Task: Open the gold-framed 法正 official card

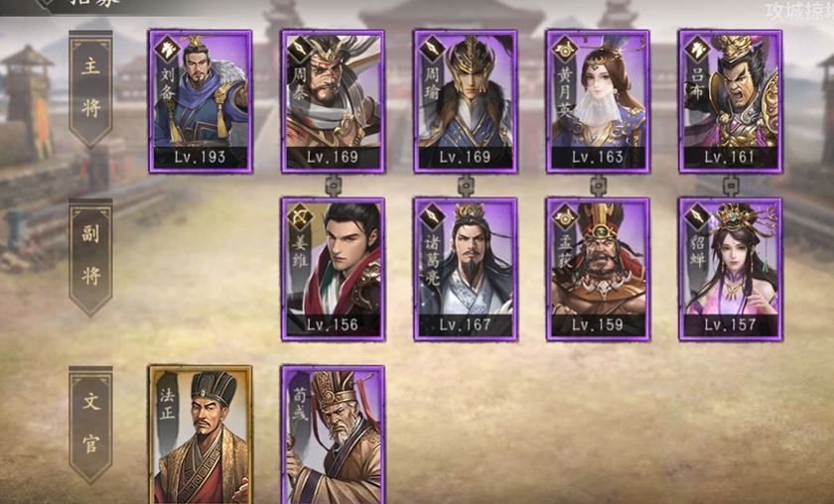Action: click(x=200, y=435)
